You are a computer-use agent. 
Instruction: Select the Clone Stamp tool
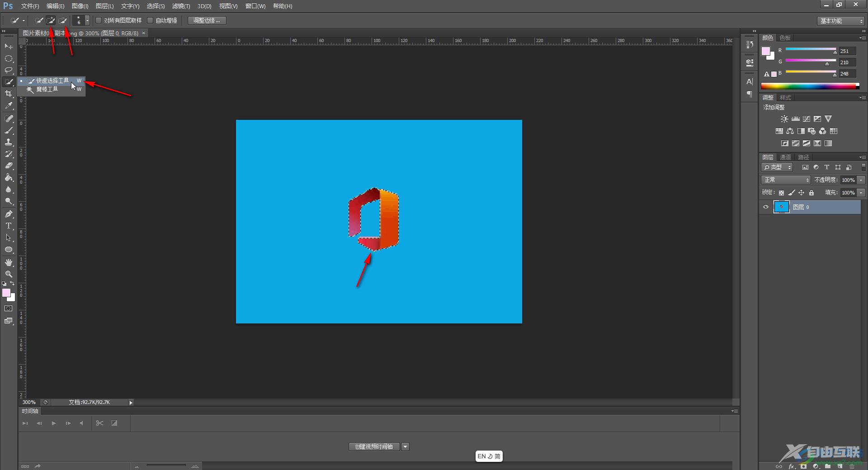(x=9, y=142)
